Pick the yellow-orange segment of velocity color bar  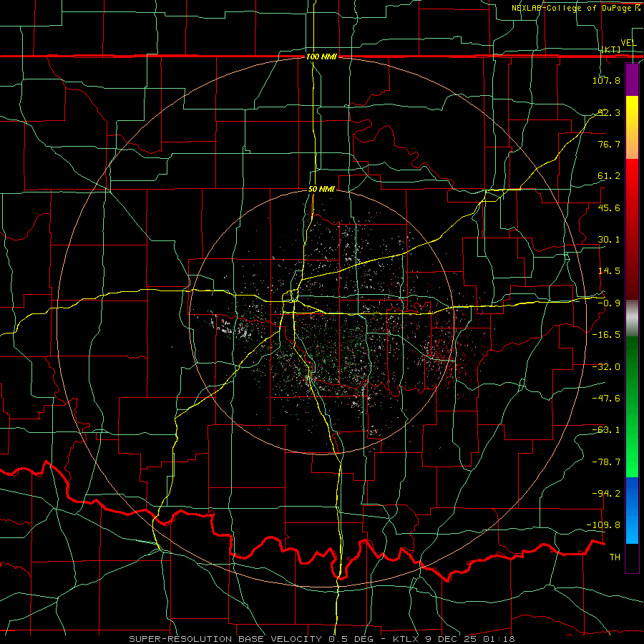click(632, 127)
